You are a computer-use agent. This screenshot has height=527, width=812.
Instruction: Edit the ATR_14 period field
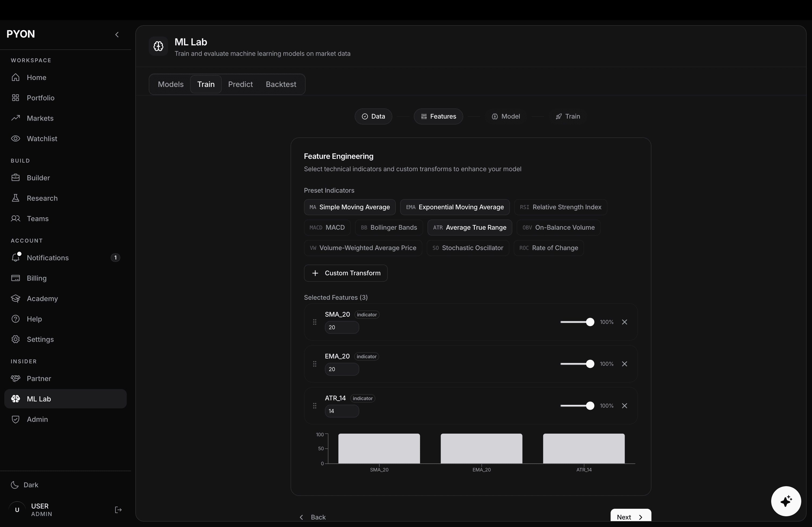pos(342,411)
